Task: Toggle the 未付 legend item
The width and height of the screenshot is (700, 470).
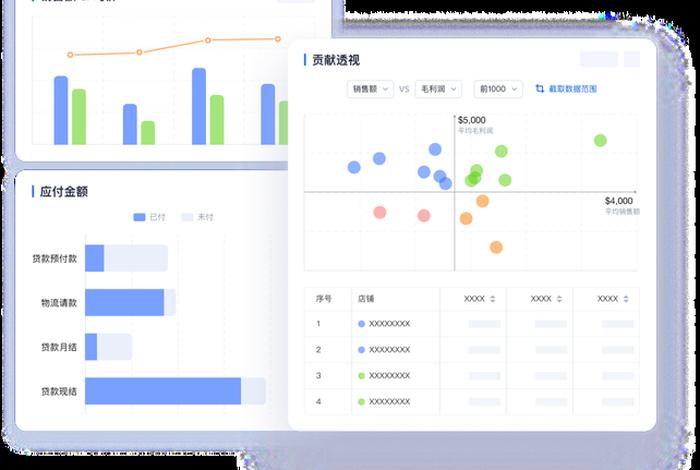Action: click(x=198, y=217)
